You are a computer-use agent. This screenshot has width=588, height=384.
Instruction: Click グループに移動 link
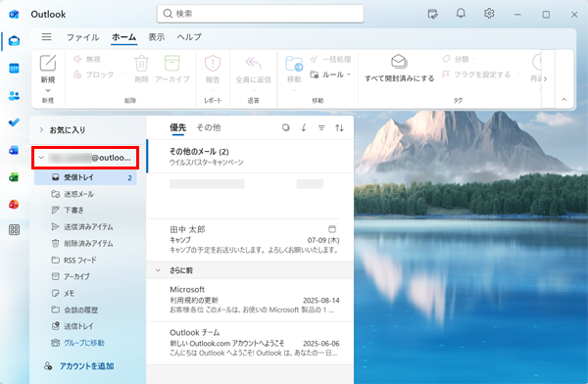tap(84, 343)
